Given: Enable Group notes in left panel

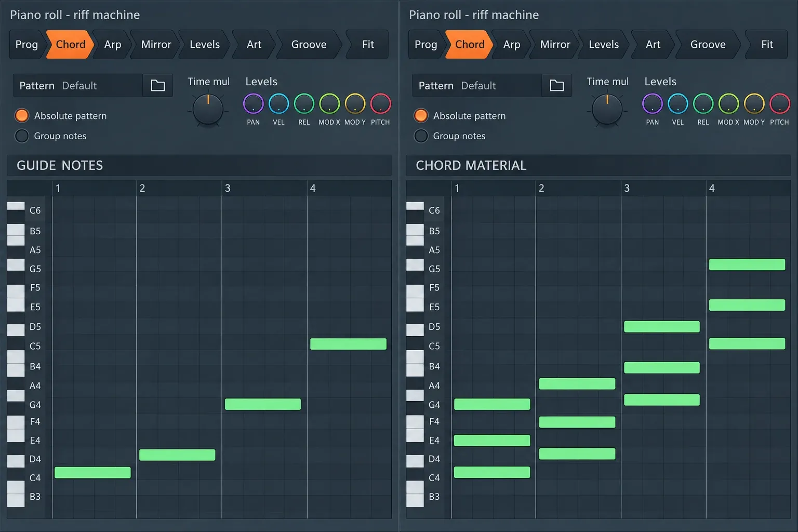Looking at the screenshot, I should pyautogui.click(x=22, y=136).
